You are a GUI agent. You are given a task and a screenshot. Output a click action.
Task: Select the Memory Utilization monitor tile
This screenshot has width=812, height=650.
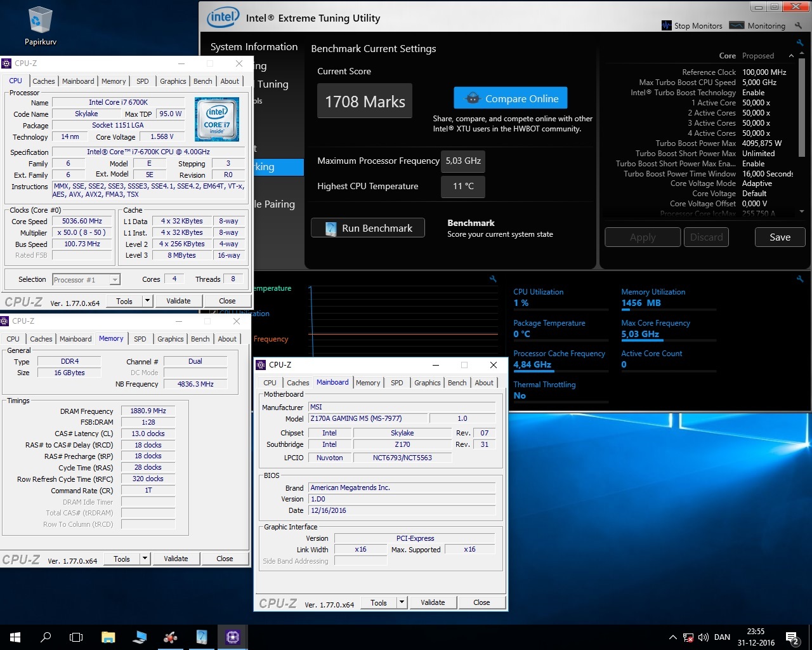pos(669,298)
